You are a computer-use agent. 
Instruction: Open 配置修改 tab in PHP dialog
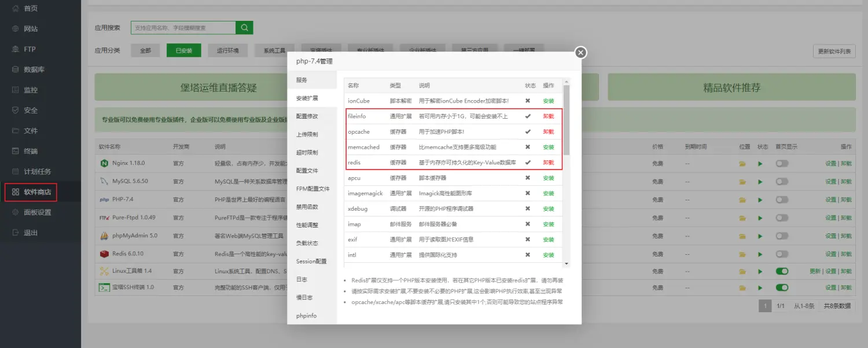click(x=312, y=116)
